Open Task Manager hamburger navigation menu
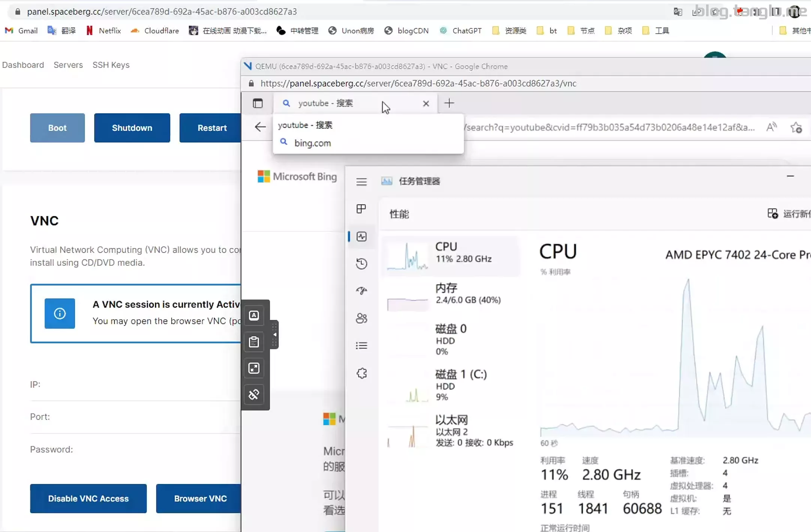 (x=361, y=182)
